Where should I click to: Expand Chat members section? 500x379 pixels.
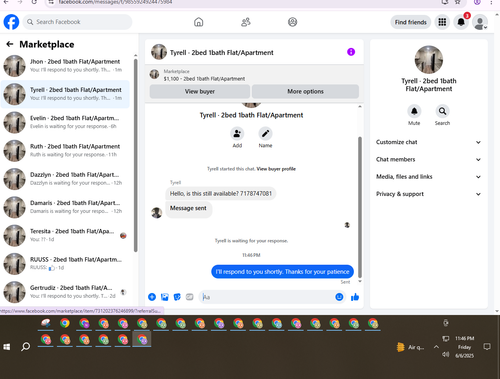point(429,159)
